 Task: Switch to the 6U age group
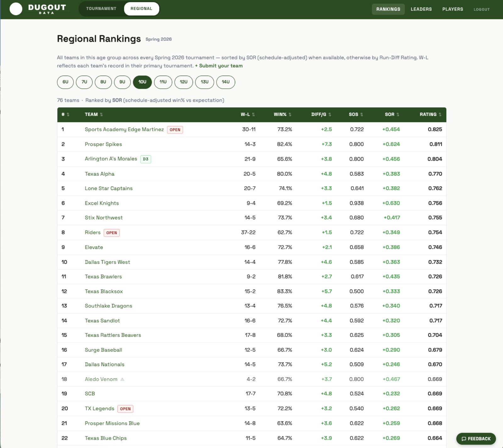pos(65,82)
